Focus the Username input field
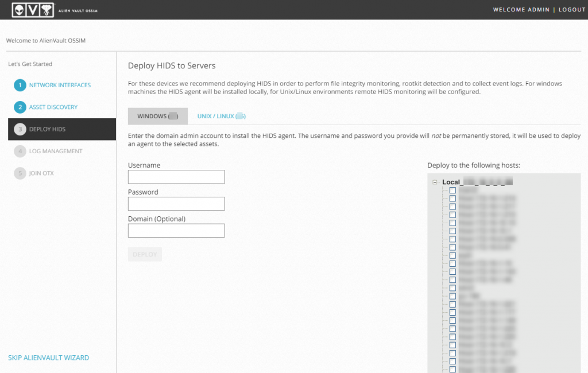Viewport: 588px width, 373px height. [176, 177]
